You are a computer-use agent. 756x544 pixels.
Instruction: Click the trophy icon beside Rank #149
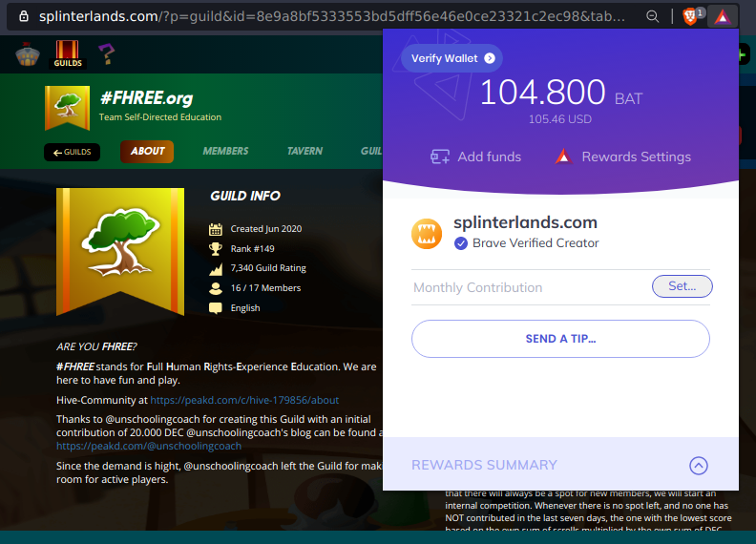pyautogui.click(x=216, y=249)
